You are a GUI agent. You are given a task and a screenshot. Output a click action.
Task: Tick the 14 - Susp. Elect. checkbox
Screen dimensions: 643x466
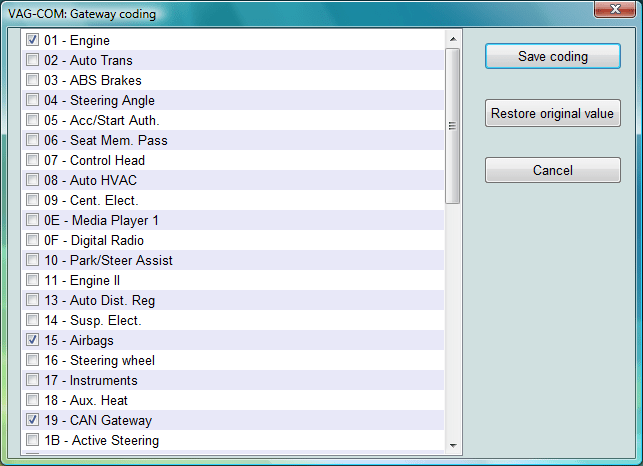coord(32,320)
